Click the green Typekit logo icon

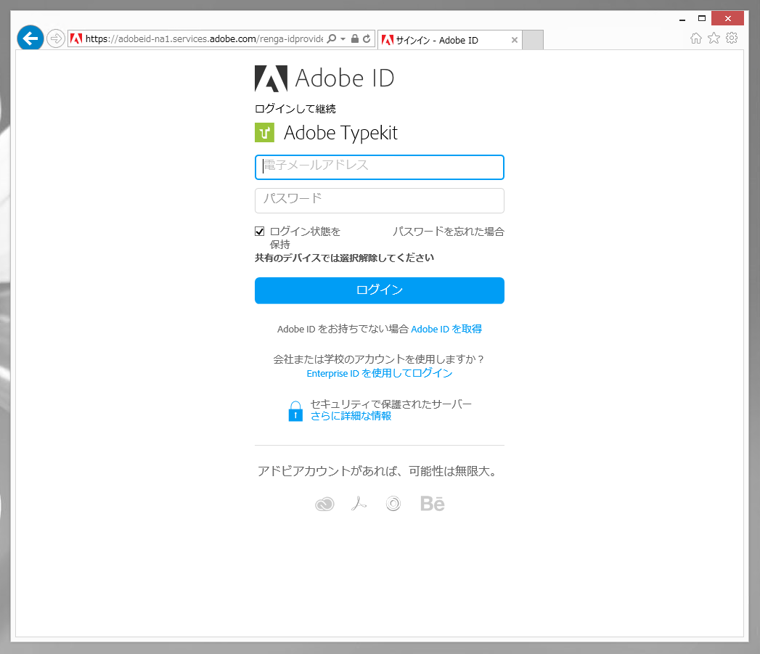click(264, 132)
